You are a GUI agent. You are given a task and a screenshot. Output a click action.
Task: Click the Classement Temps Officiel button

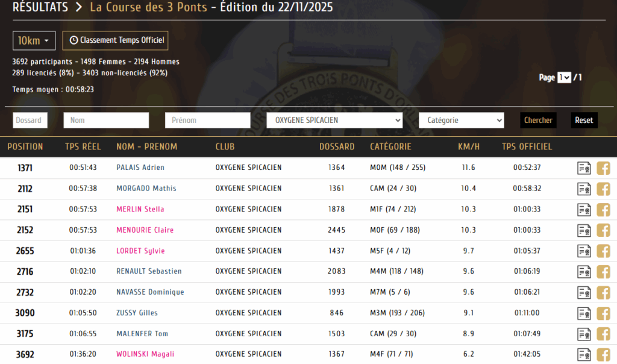(x=115, y=40)
